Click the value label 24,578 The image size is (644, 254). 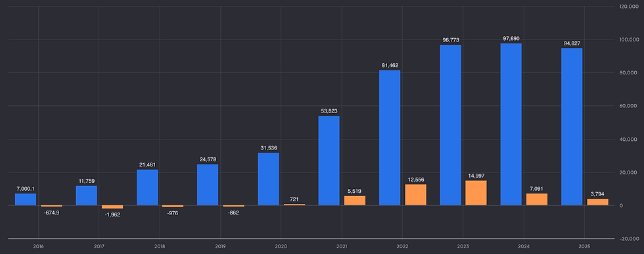[x=208, y=159]
